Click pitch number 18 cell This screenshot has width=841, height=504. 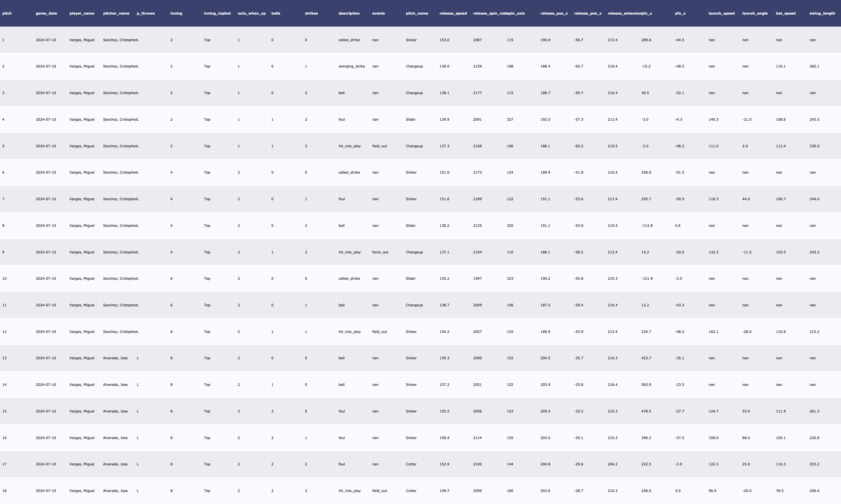point(4,491)
